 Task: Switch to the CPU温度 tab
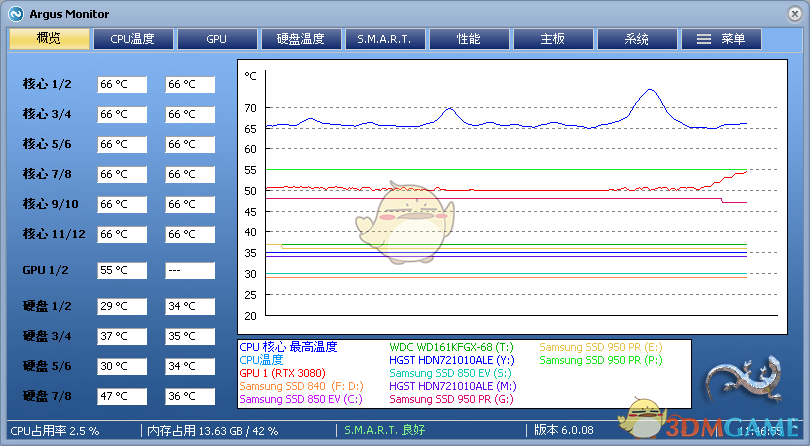click(x=133, y=39)
